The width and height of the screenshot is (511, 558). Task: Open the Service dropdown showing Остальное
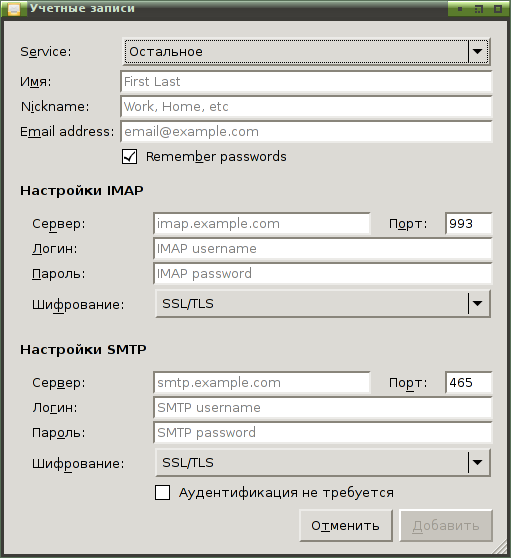(x=306, y=52)
